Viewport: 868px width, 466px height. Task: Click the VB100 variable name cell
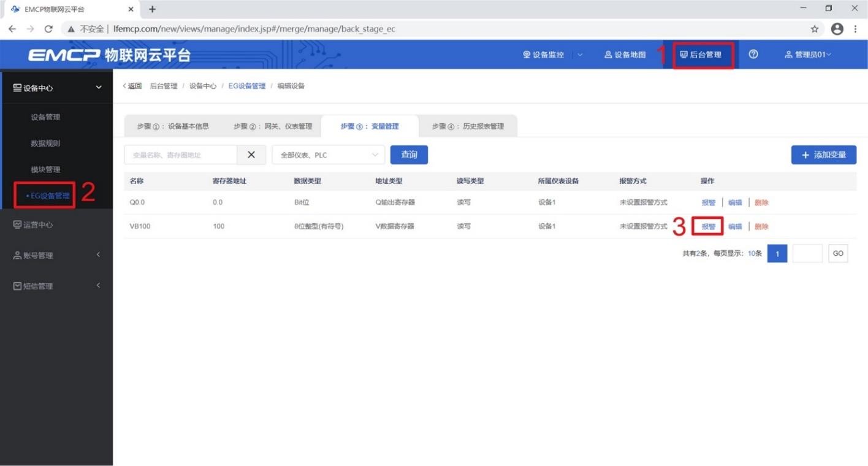click(x=140, y=226)
